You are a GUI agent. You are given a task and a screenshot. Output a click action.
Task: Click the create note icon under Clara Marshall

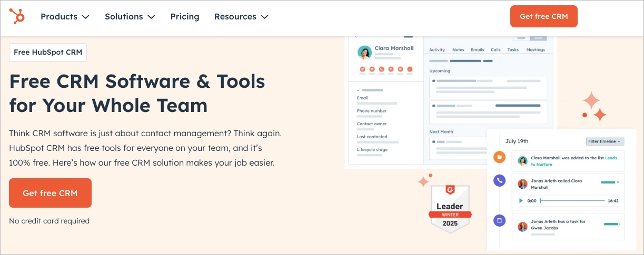pyautogui.click(x=363, y=69)
